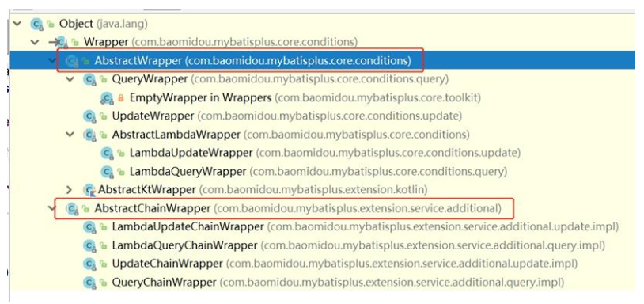The image size is (644, 304).
Task: Click the QueryWrapper class icon
Action: [89, 79]
